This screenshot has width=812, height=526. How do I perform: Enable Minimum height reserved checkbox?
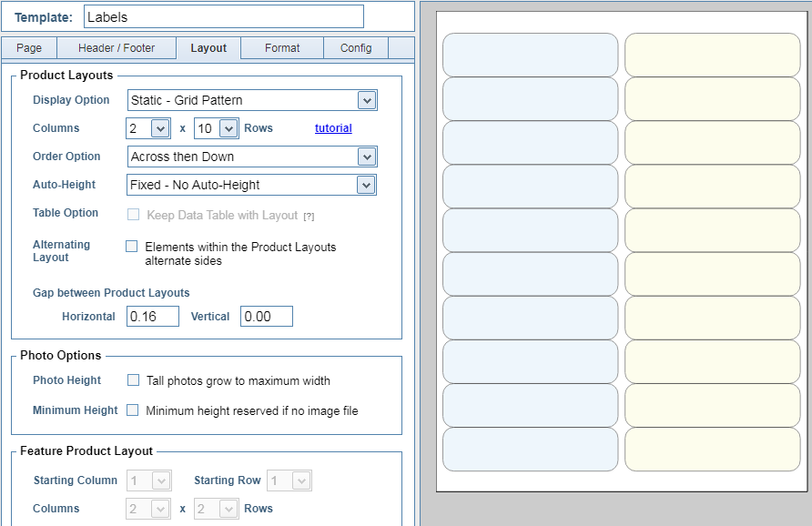(133, 410)
